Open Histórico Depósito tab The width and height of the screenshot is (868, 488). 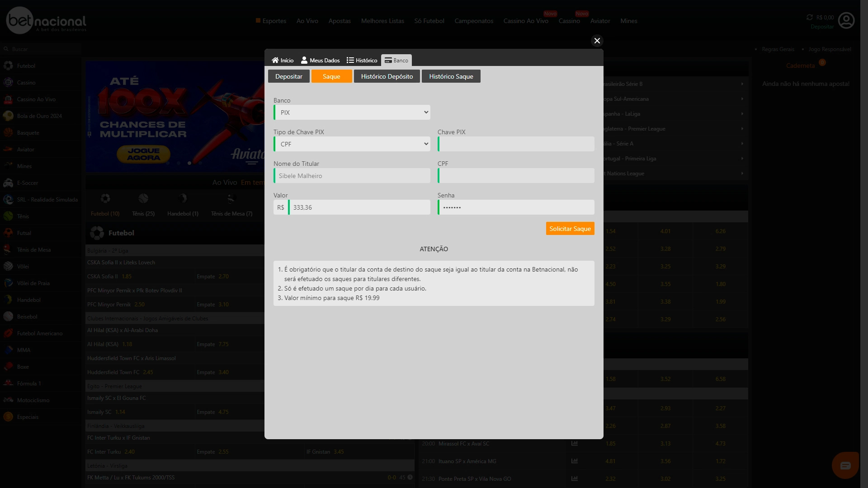(x=387, y=76)
